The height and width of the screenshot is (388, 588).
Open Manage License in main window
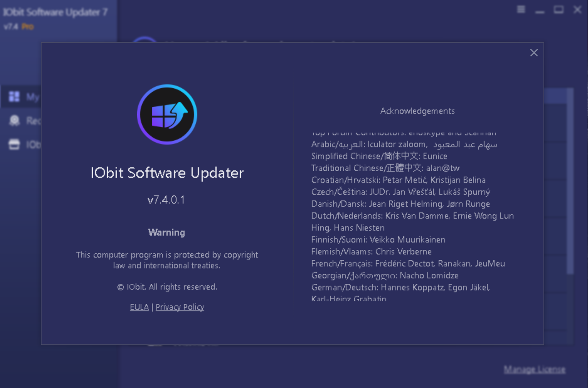[x=534, y=370]
